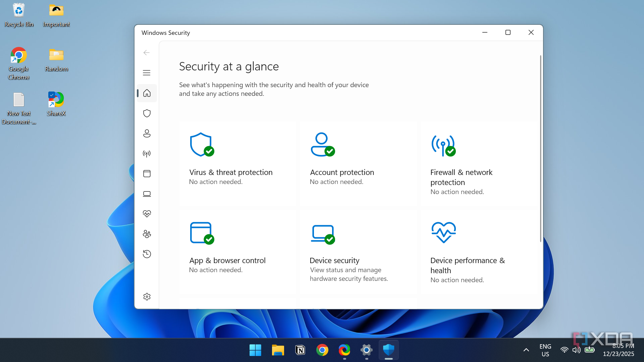
Task: Open Notion from the taskbar
Action: (300, 350)
